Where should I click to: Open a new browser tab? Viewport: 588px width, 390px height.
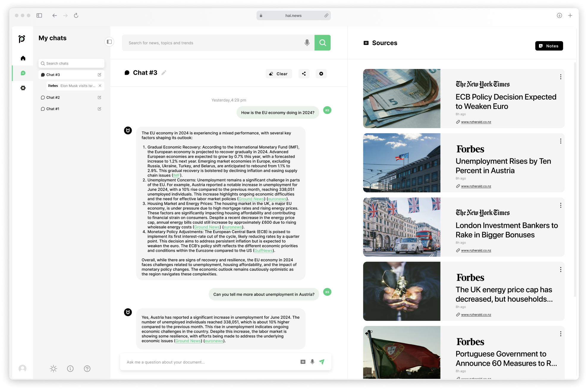tap(570, 15)
